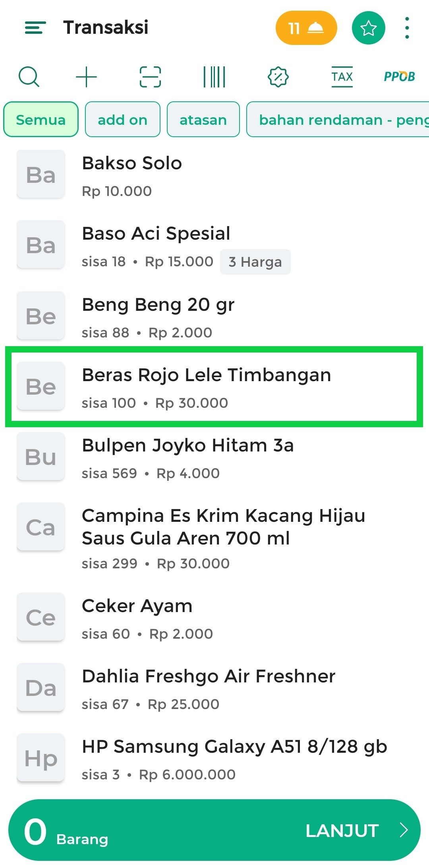Tap the TAX icon
429x868 pixels.
(342, 77)
